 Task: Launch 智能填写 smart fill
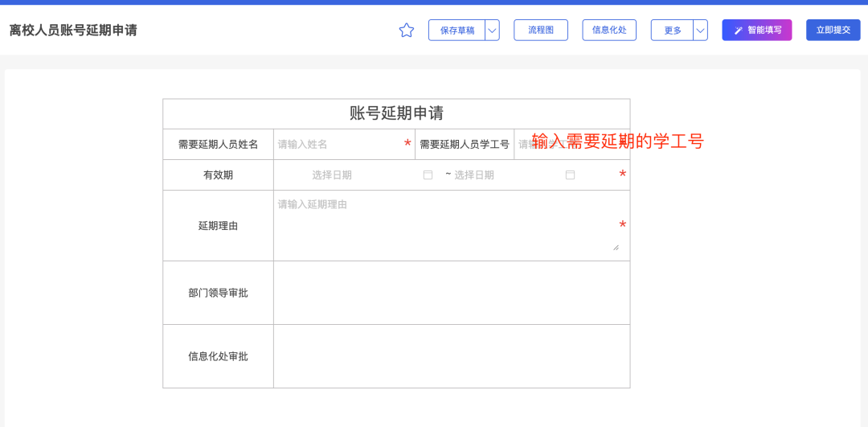pos(757,31)
